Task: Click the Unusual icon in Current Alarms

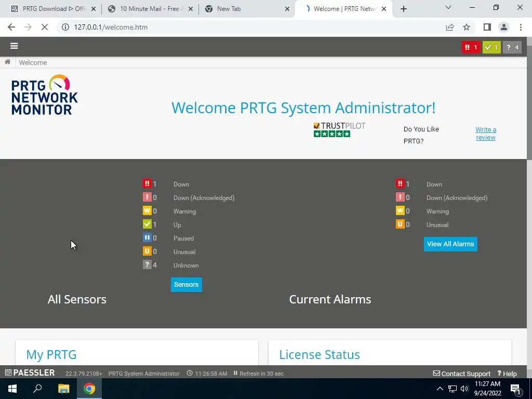Action: (400, 224)
